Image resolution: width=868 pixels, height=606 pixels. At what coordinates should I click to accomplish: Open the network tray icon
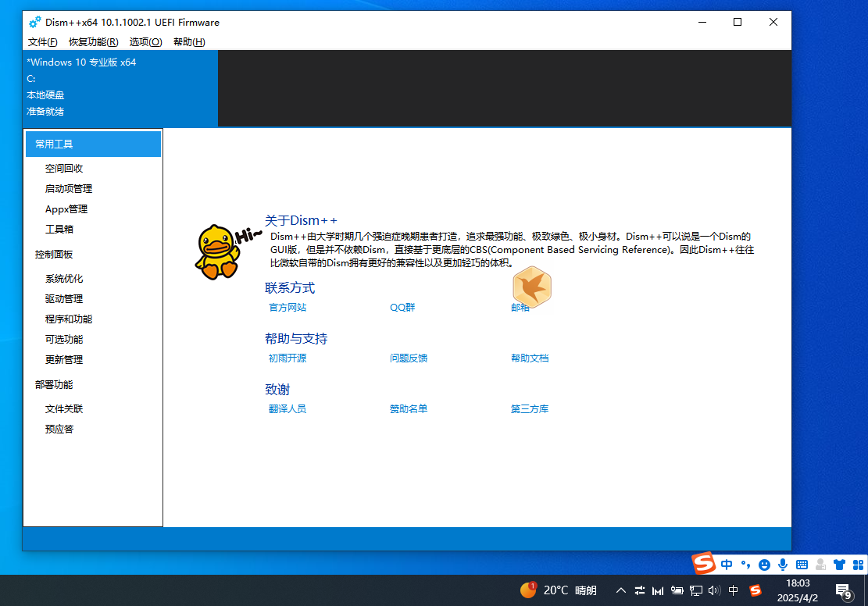[696, 591]
